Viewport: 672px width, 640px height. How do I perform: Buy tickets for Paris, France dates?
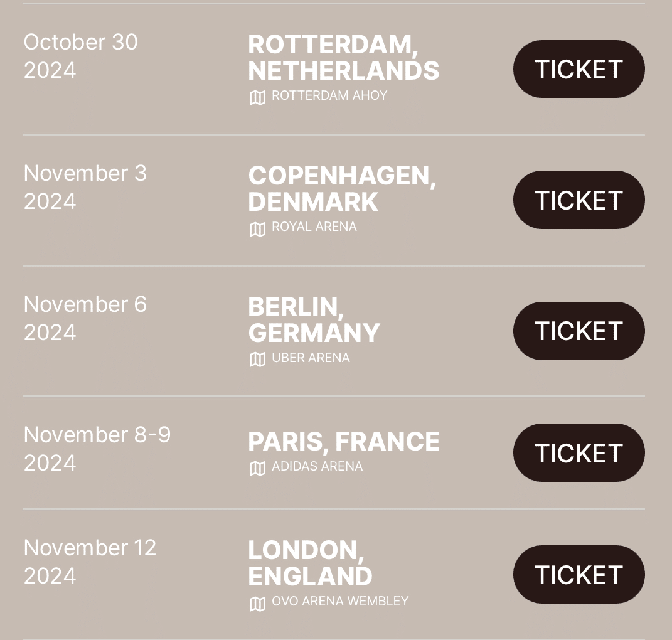click(x=579, y=452)
